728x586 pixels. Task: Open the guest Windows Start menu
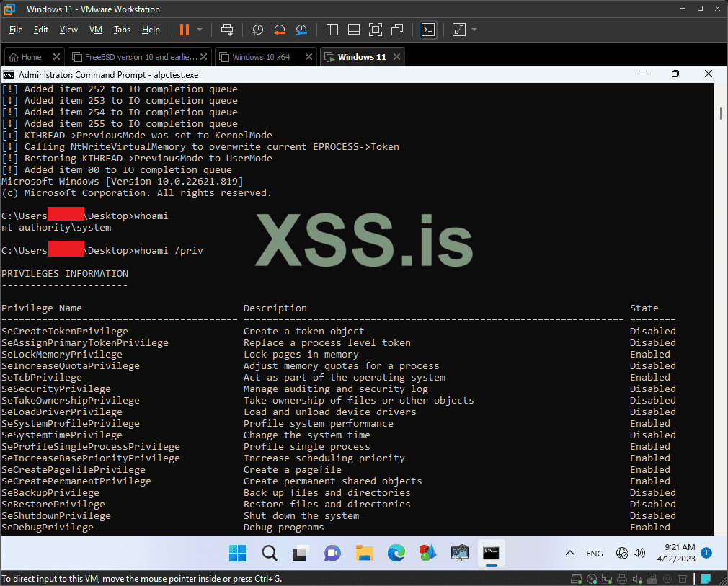238,553
